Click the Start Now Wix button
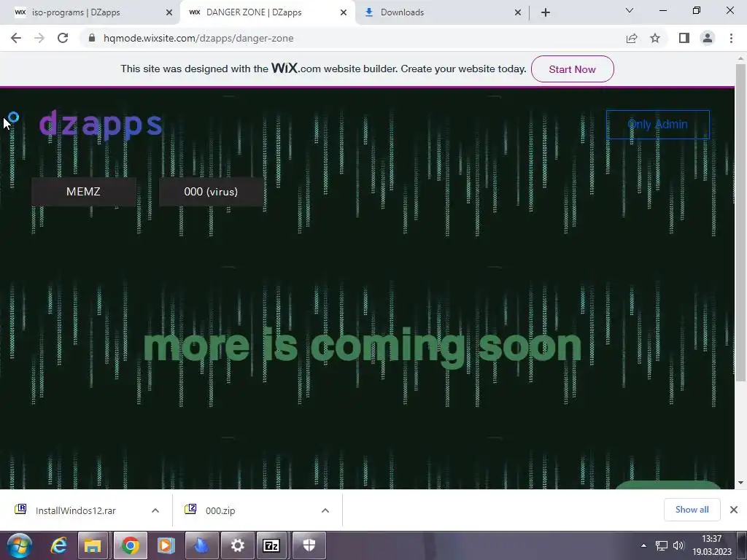747x560 pixels. 572,69
